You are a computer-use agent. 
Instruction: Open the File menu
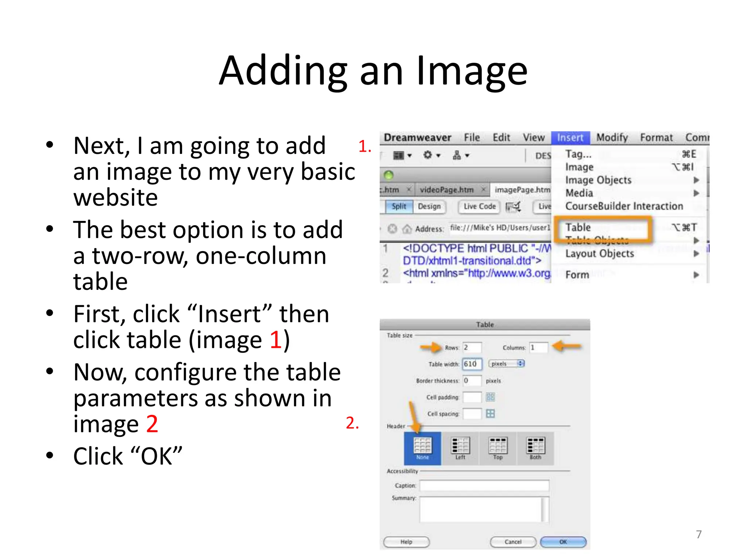[472, 138]
